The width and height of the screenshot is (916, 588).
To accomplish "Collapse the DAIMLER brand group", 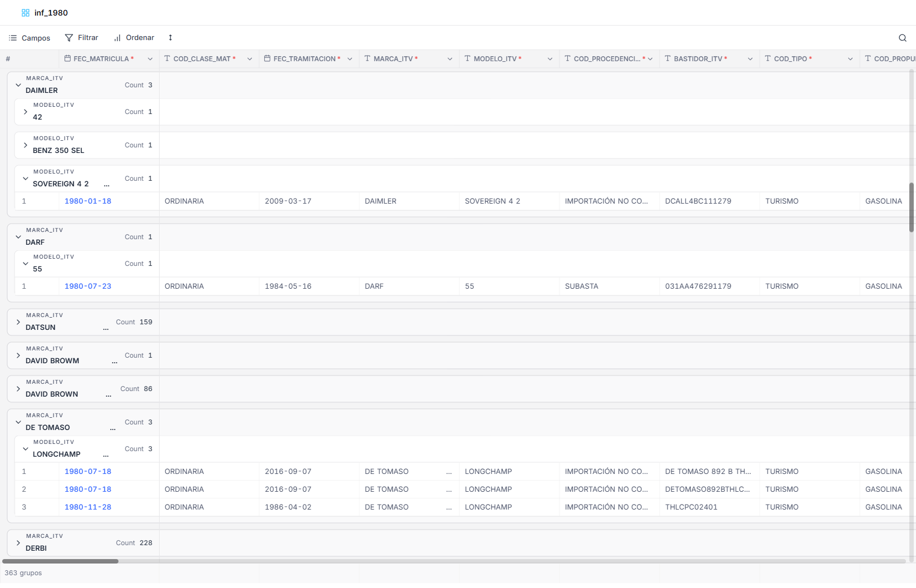I will [18, 85].
